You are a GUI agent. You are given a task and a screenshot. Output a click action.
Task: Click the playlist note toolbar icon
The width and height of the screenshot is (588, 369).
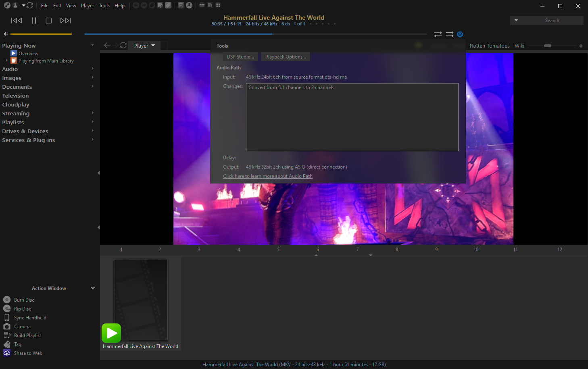pos(160,5)
